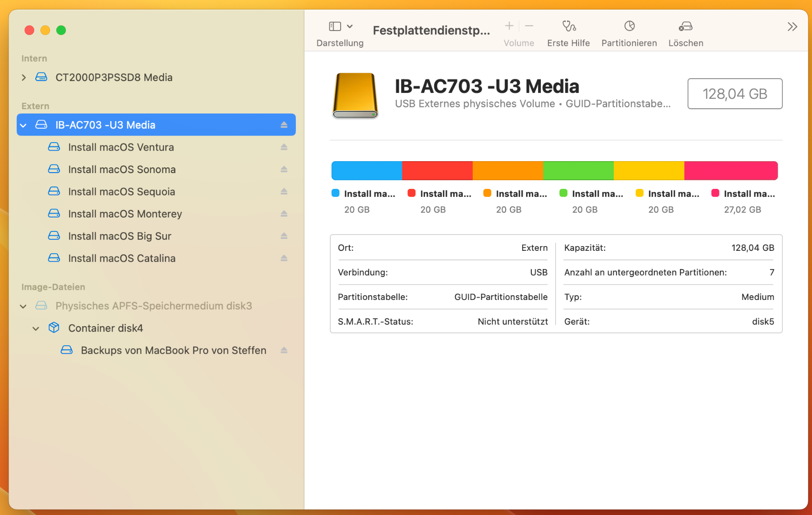Click the disk icon beside Install macOS Catalina
The image size is (812, 515).
click(x=54, y=257)
